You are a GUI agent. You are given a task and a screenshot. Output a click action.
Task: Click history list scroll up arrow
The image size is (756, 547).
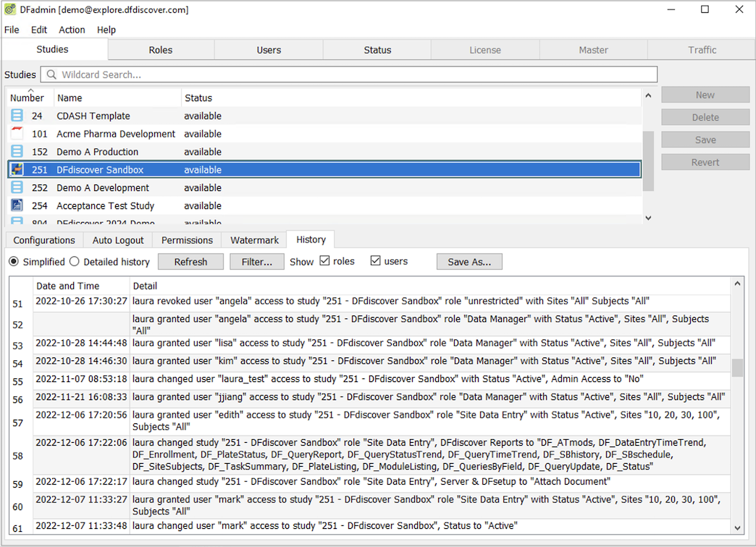pos(737,284)
